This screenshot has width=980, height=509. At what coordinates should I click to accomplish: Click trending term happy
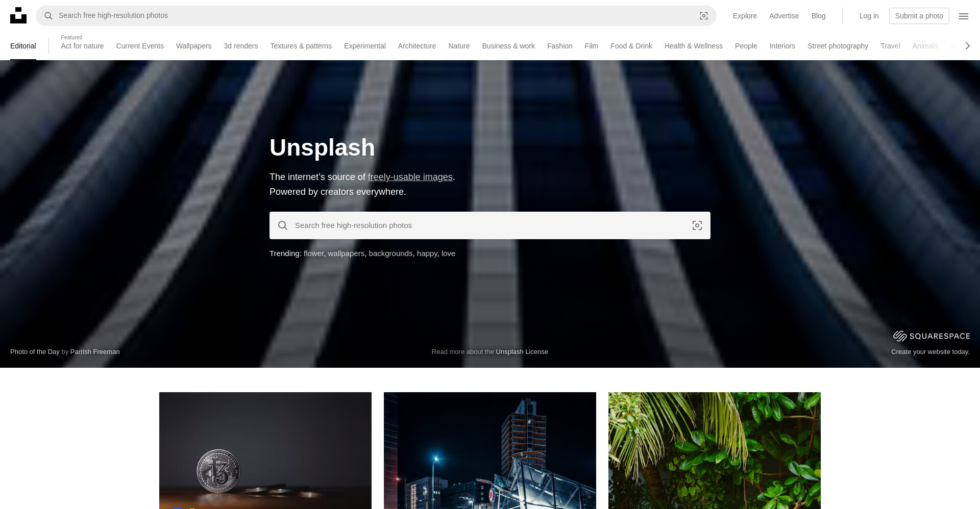(427, 253)
